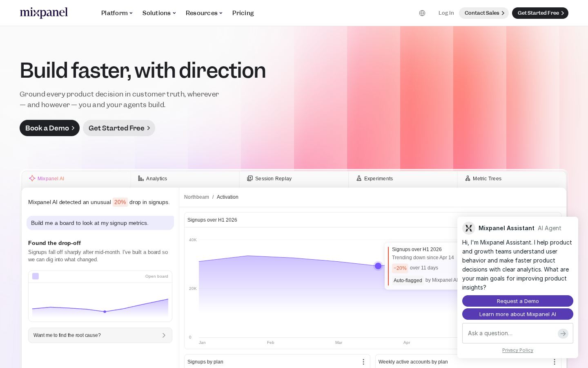Switch to Experiments tab
This screenshot has height=368, width=588.
403,179
